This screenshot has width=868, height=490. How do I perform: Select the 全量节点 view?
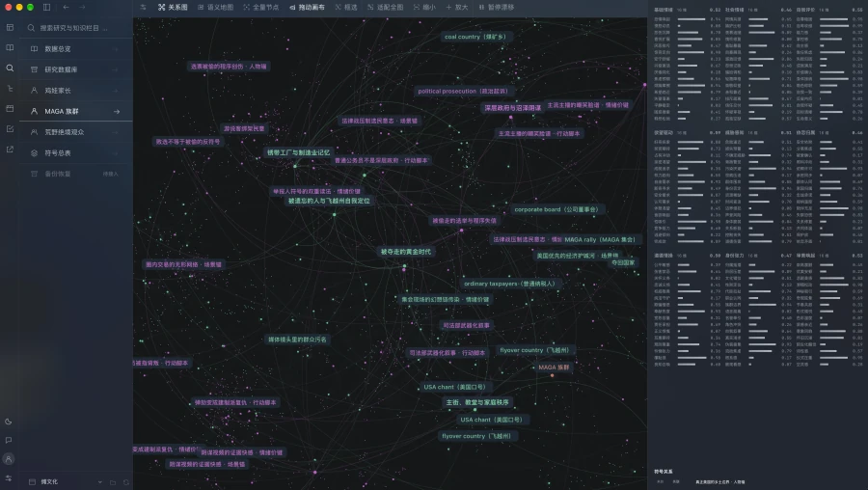[260, 7]
